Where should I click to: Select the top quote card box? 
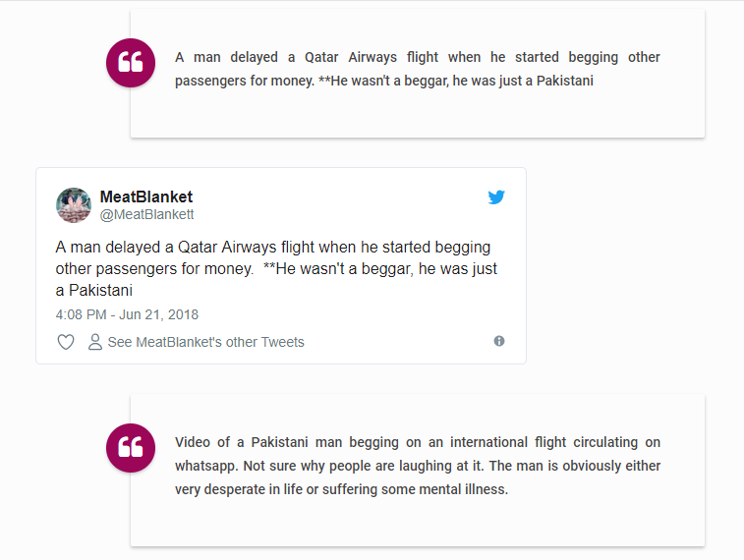pyautogui.click(x=418, y=74)
